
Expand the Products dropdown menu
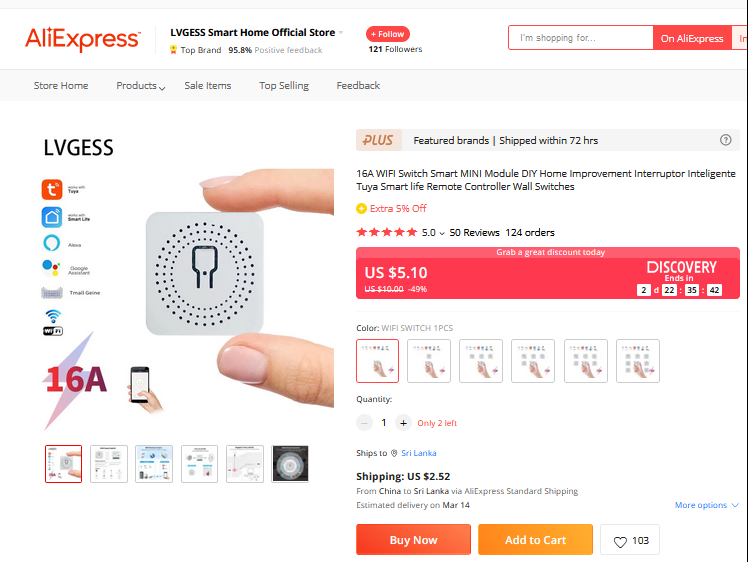click(141, 86)
